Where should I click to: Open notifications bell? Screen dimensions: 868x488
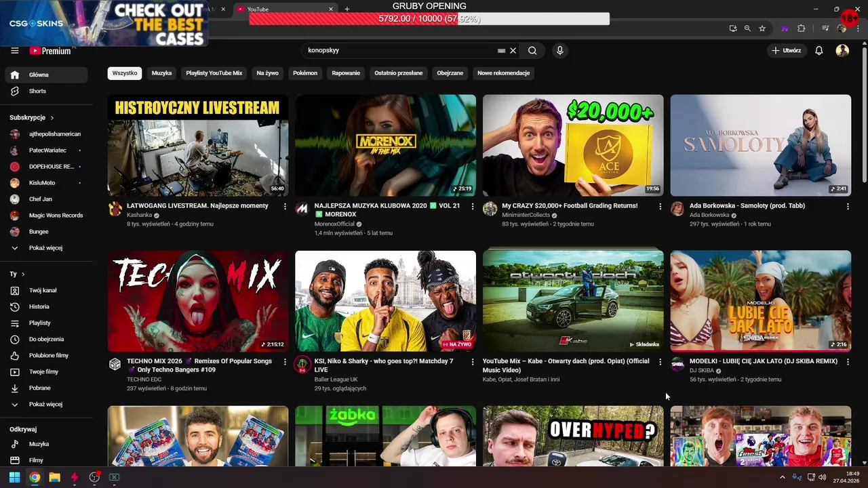pos(819,51)
